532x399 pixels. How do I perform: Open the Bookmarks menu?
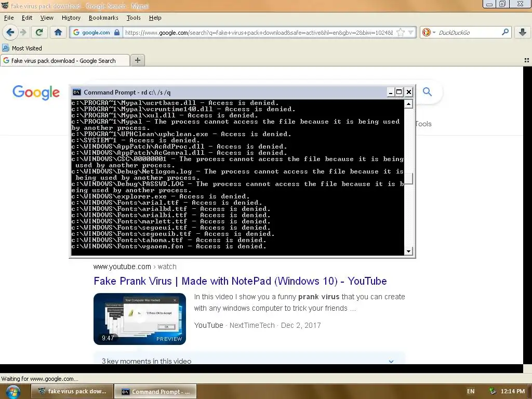103,18
